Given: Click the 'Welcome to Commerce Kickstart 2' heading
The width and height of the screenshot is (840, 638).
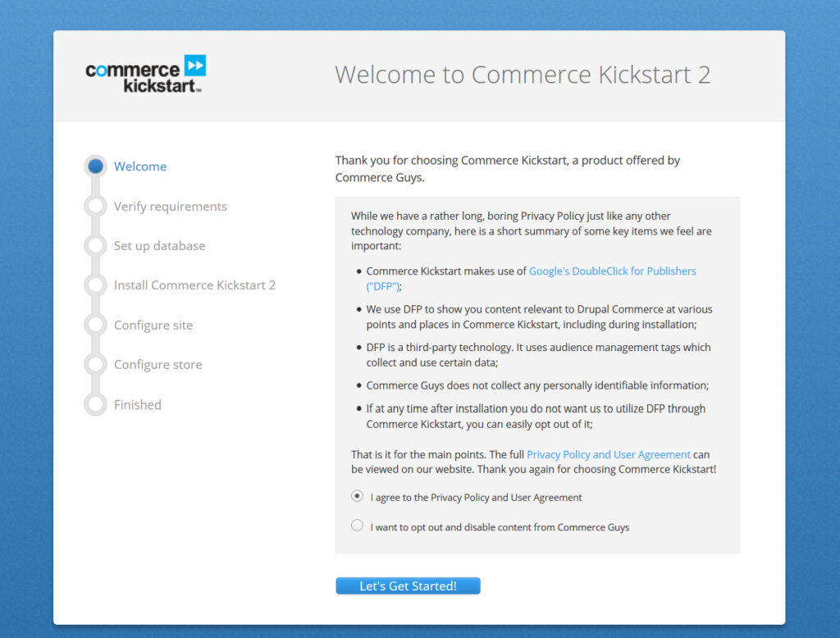Looking at the screenshot, I should click(523, 75).
